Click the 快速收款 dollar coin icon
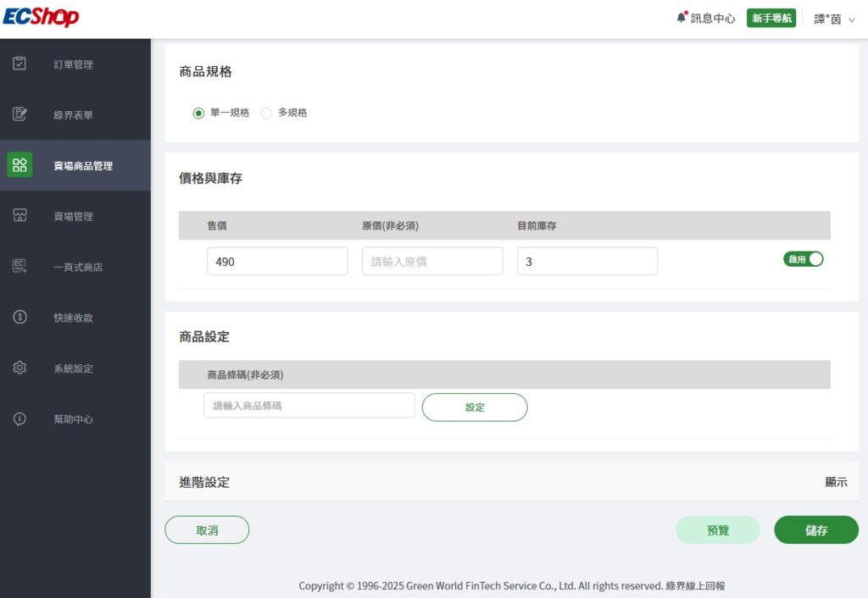 [x=20, y=318]
